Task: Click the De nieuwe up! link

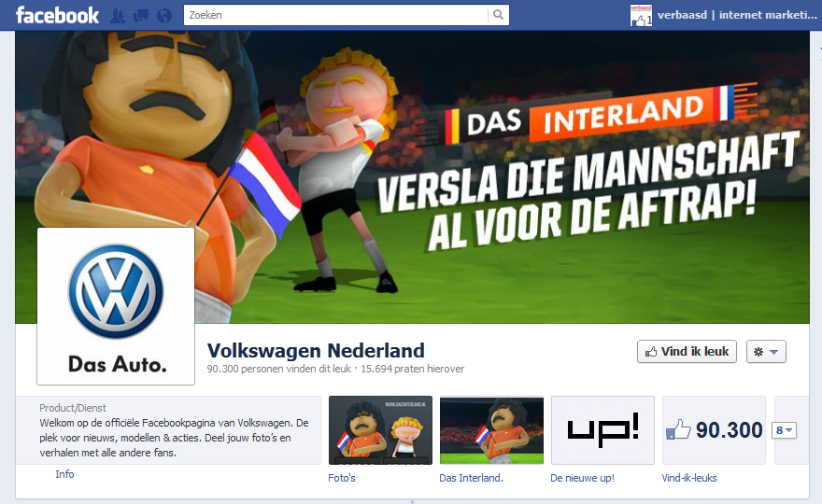Action: pos(582,478)
